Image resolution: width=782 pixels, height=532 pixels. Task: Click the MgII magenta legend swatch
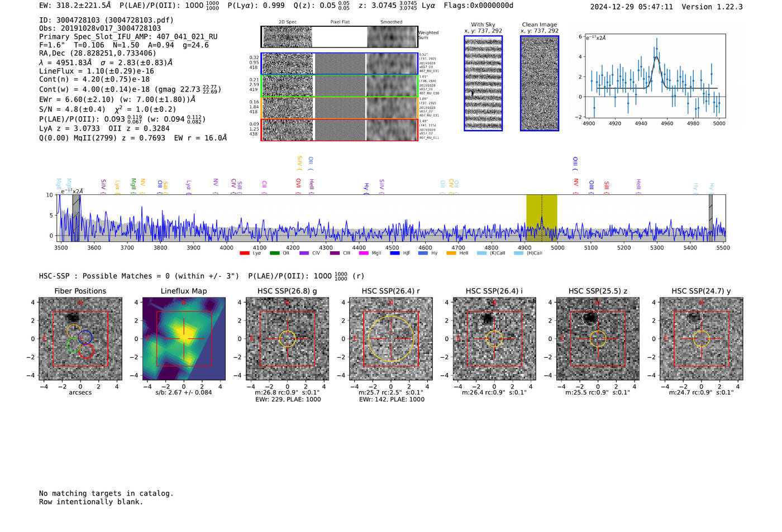(364, 253)
